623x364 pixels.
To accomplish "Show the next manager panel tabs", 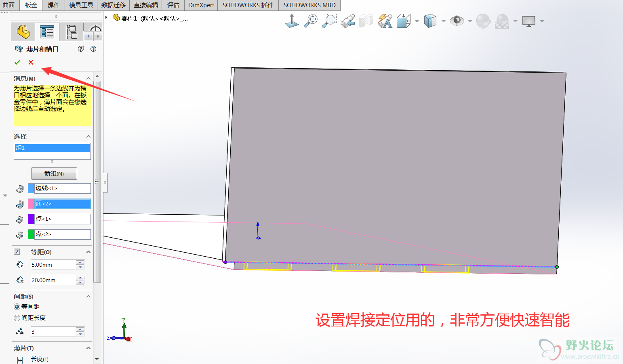I will tap(98, 36).
